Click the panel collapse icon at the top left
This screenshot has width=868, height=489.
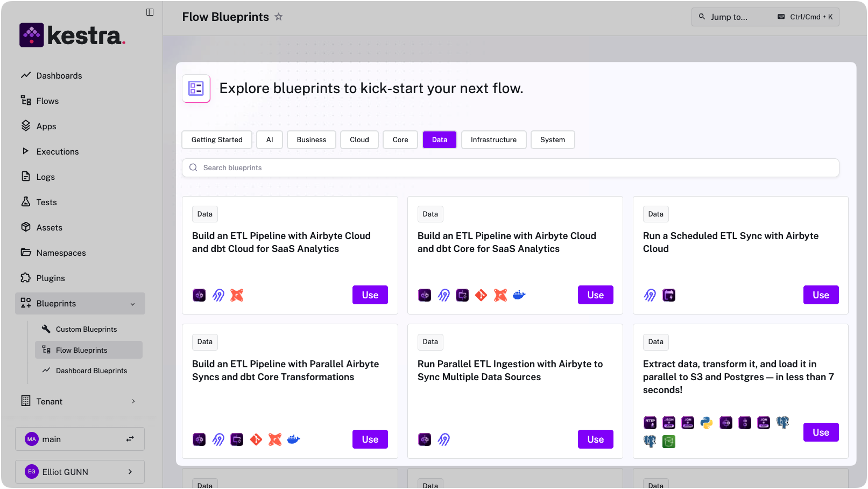point(149,12)
